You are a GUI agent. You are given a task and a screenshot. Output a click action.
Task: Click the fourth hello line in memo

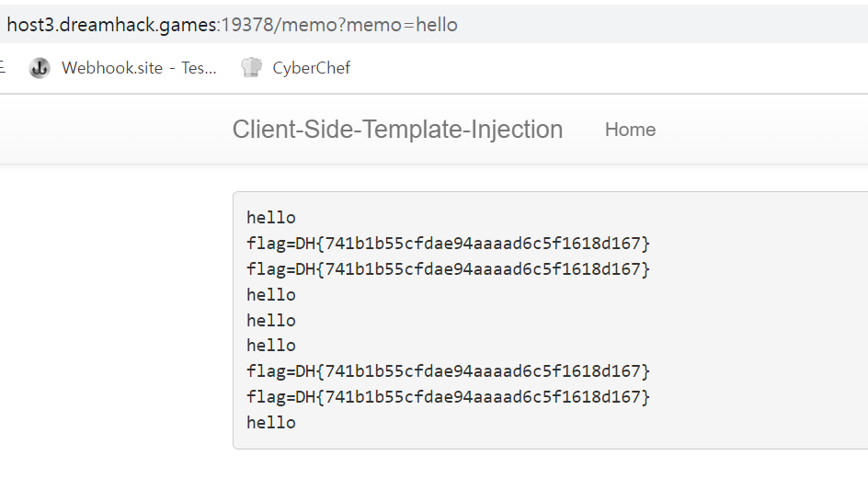point(271,346)
